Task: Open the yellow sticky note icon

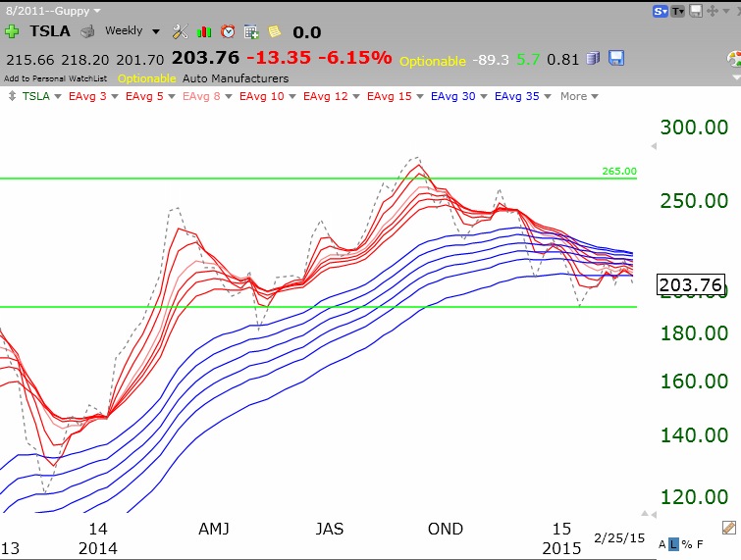Action: tap(275, 31)
